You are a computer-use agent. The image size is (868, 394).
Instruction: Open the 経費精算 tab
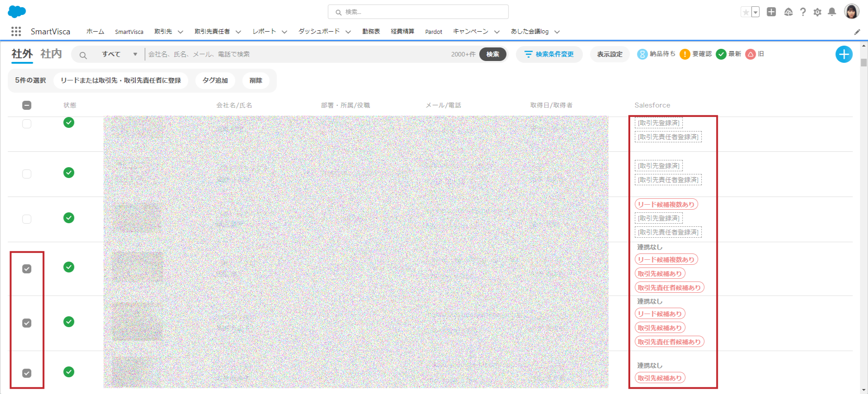point(402,32)
